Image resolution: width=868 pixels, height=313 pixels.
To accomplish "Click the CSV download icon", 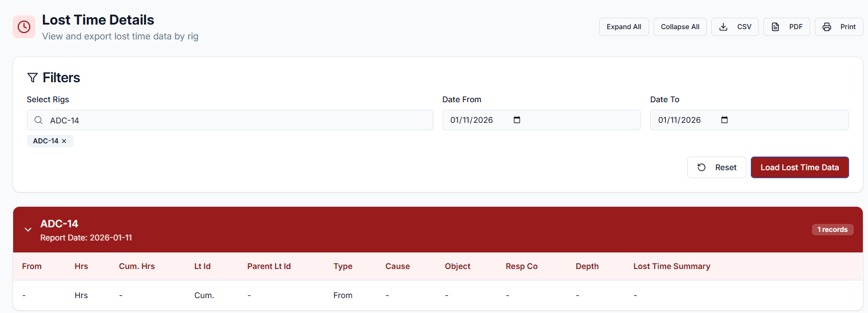I will pos(723,27).
